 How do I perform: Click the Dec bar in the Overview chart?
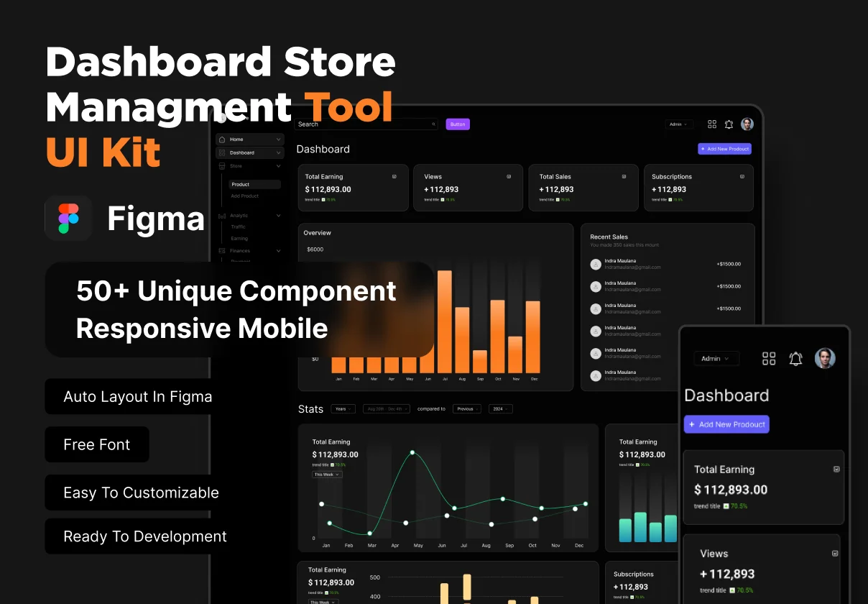pyautogui.click(x=533, y=337)
